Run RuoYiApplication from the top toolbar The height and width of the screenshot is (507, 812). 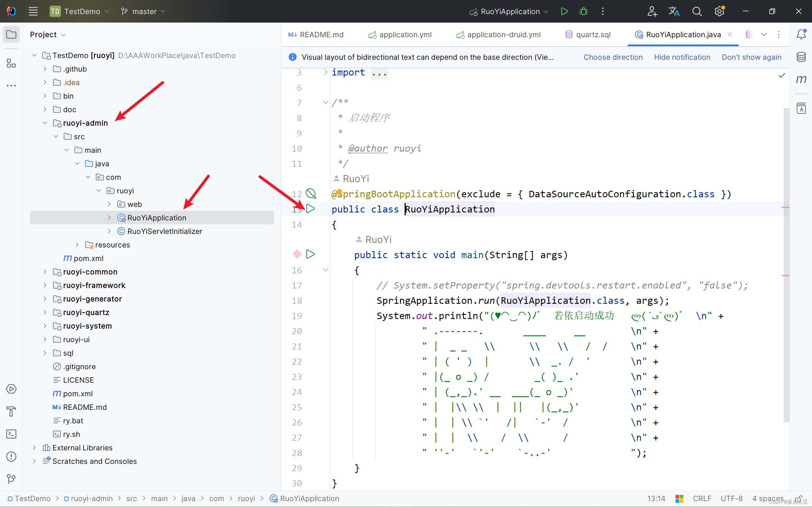564,11
